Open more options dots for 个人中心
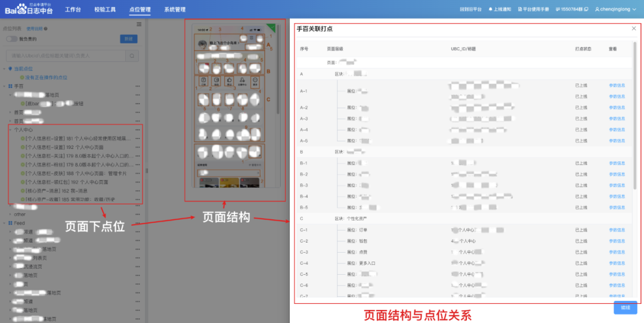The width and height of the screenshot is (644, 323). (138, 129)
